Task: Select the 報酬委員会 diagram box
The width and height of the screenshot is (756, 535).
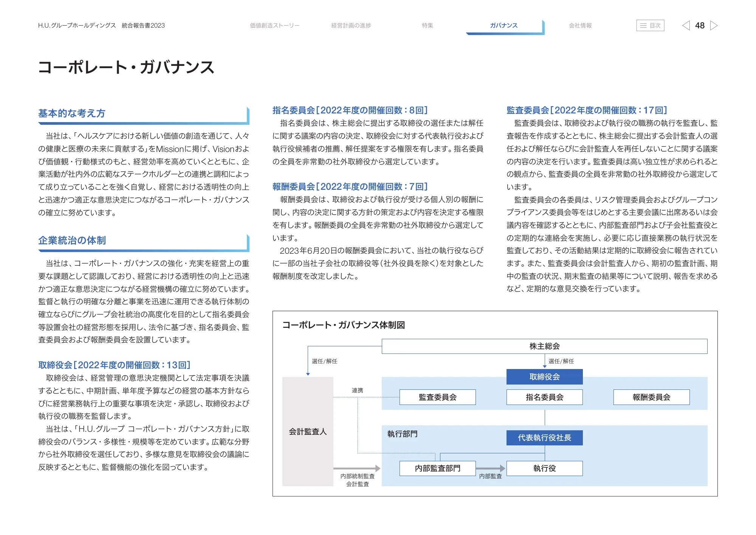Action: (651, 397)
